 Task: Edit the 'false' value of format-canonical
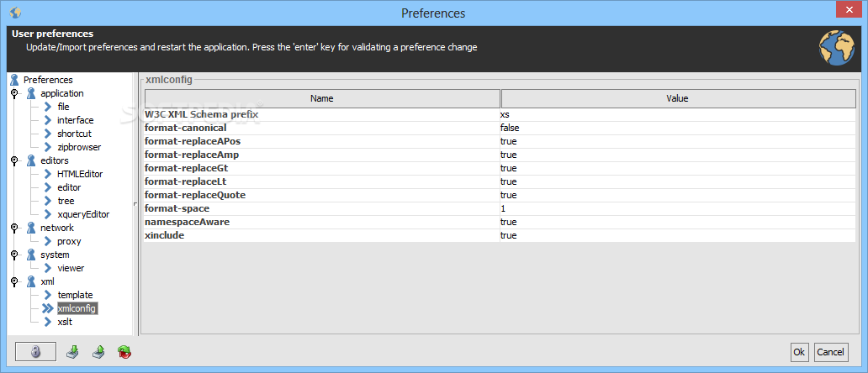(x=678, y=128)
